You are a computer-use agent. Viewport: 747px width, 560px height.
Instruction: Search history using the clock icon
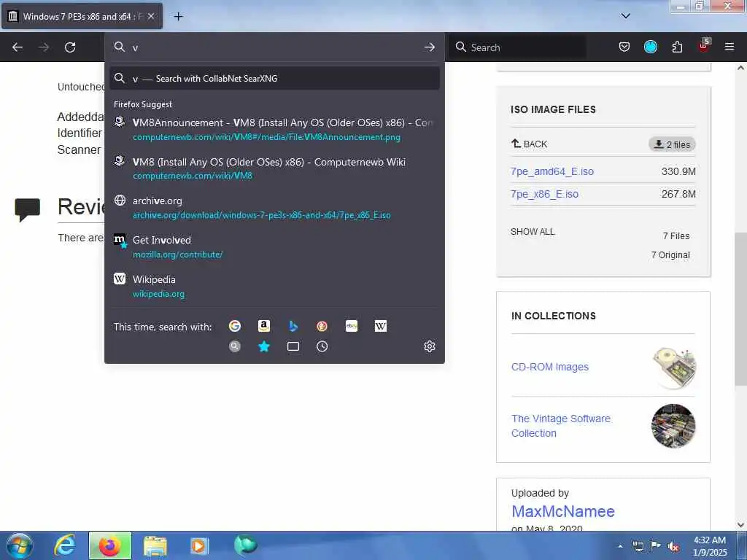[x=322, y=346]
